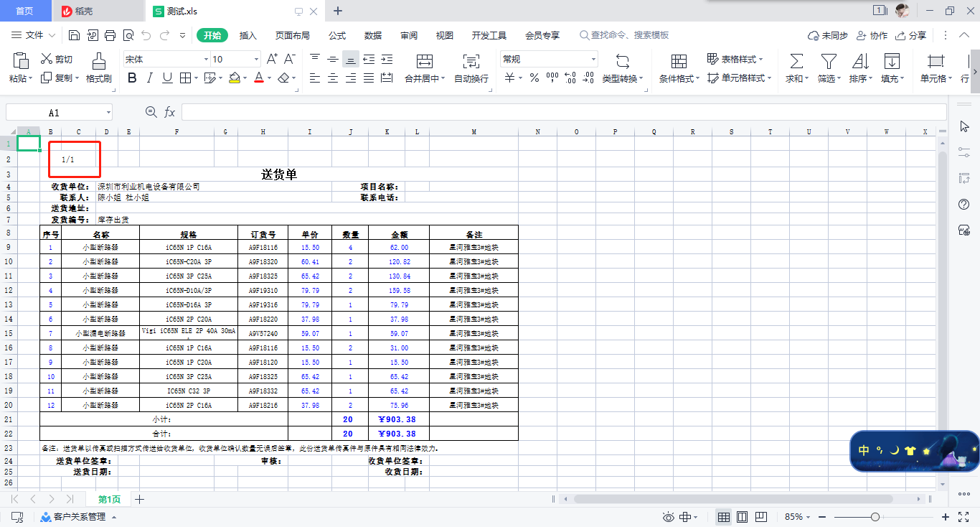The height and width of the screenshot is (527, 980).
Task: Expand the Copy (复制) dropdown arrow
Action: pyautogui.click(x=77, y=78)
